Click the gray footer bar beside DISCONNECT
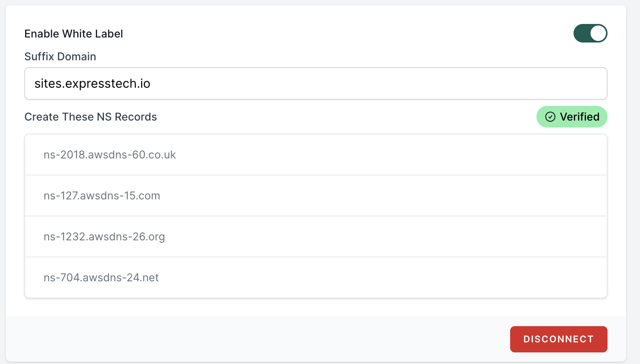Image resolution: width=640 pixels, height=364 pixels. click(x=255, y=339)
